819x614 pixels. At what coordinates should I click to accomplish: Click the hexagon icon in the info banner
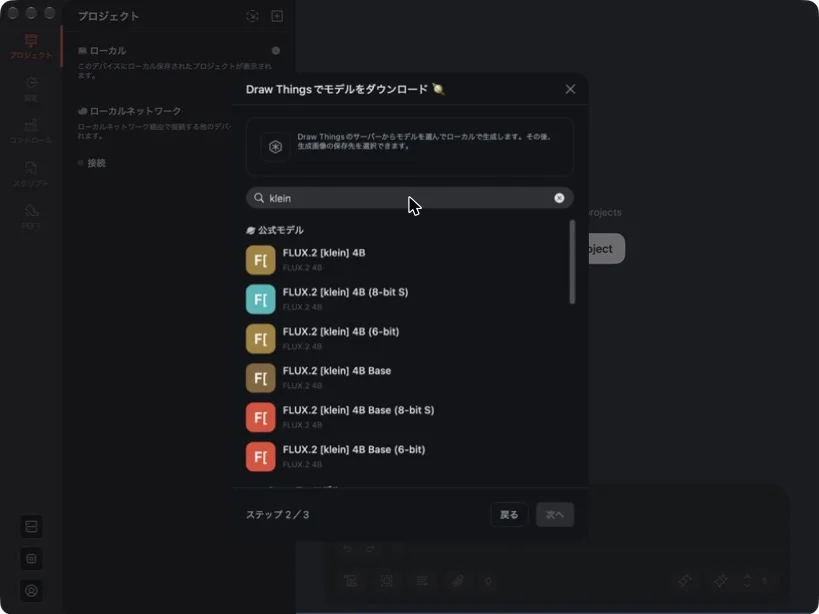(275, 147)
